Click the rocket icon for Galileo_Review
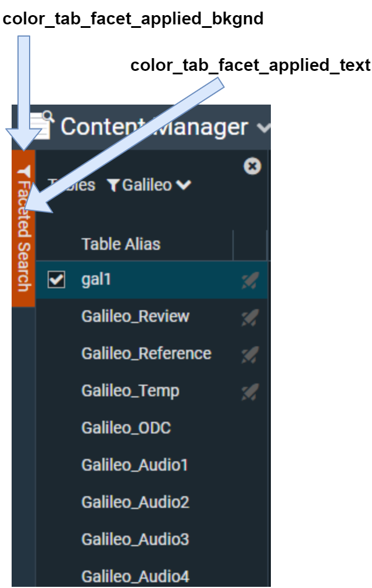This screenshot has height=588, width=372. click(250, 317)
